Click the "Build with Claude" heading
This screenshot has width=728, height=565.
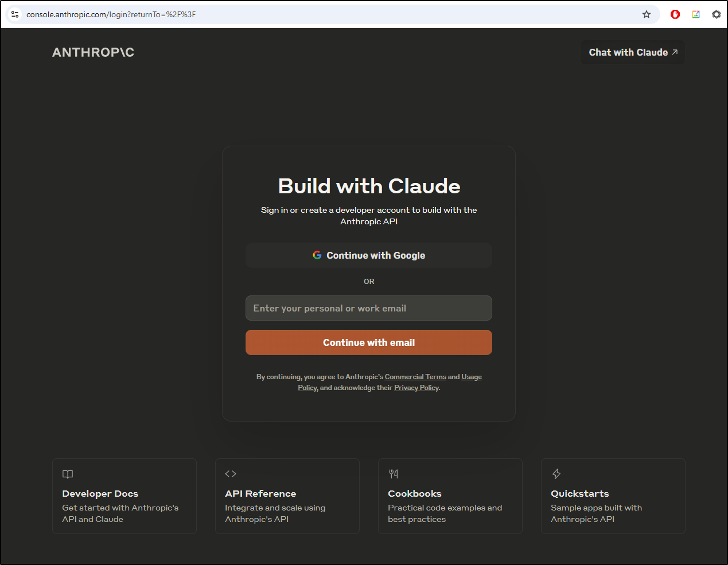[369, 186]
